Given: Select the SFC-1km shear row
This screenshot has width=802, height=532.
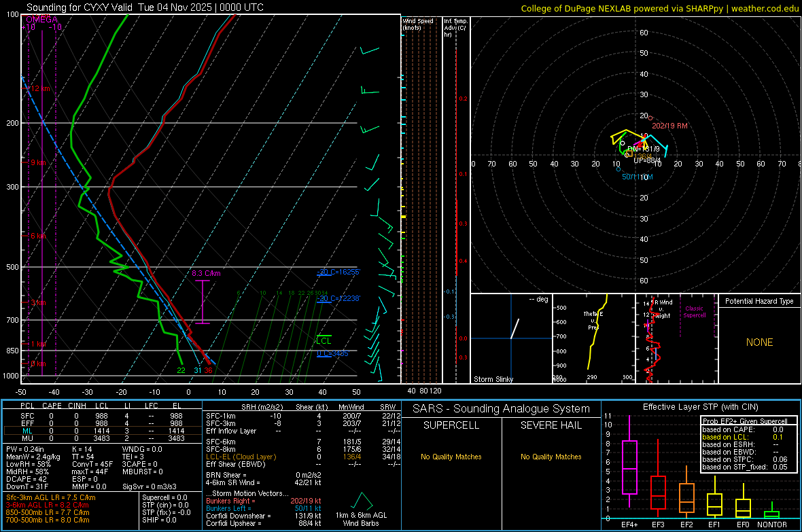Looking at the screenshot, I should click(303, 416).
